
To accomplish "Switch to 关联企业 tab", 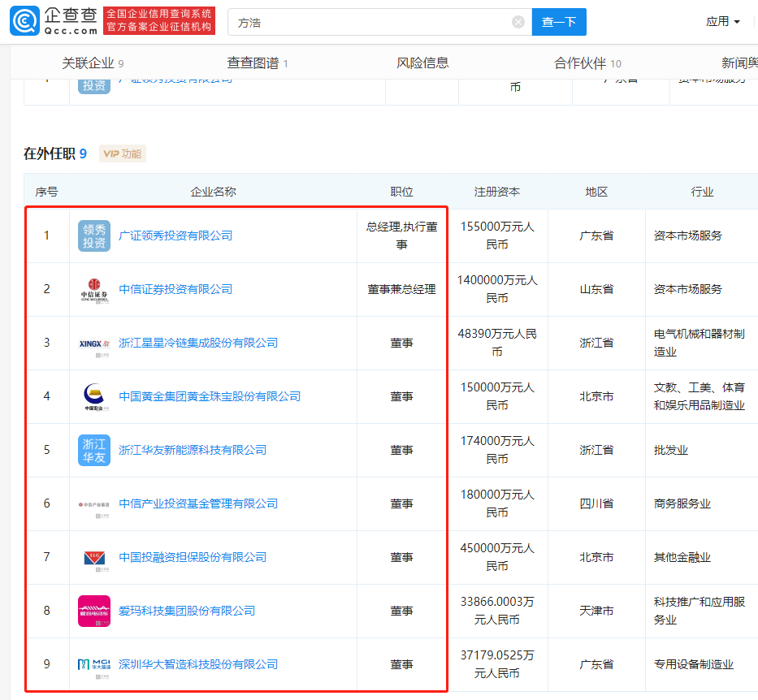I will (93, 63).
